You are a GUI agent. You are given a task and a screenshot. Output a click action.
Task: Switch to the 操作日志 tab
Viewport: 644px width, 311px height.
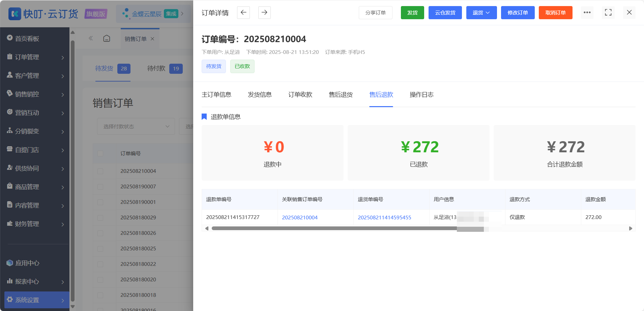pyautogui.click(x=421, y=95)
